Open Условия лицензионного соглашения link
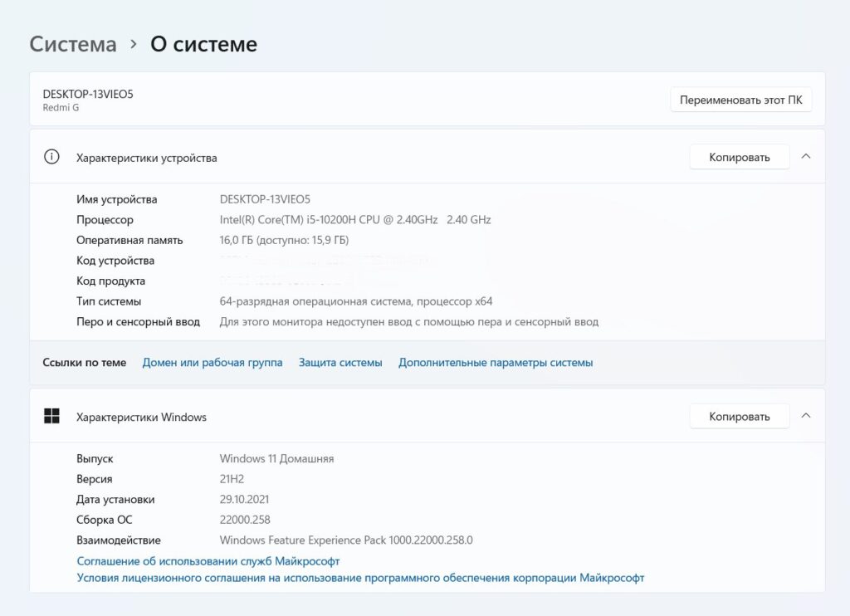850x616 pixels. pos(360,578)
